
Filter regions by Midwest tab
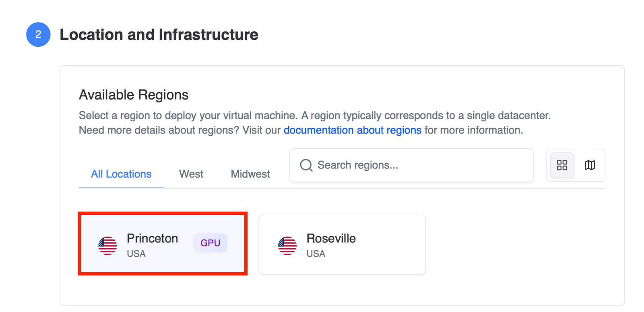[x=250, y=174]
